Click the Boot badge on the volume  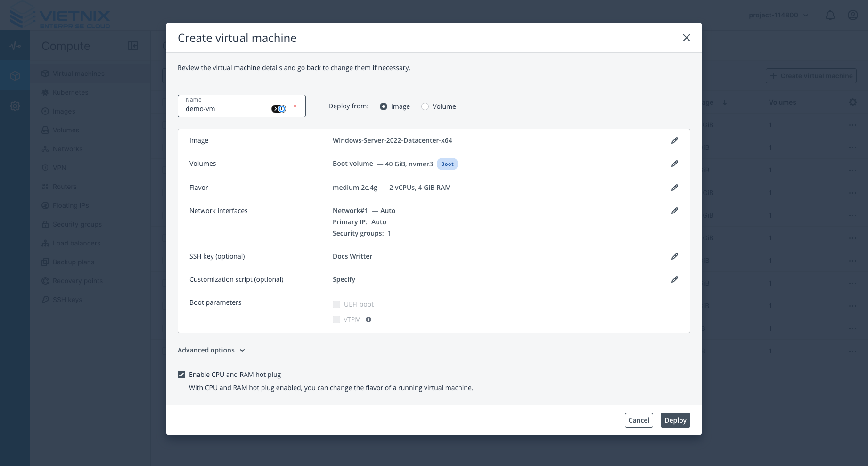pos(447,164)
